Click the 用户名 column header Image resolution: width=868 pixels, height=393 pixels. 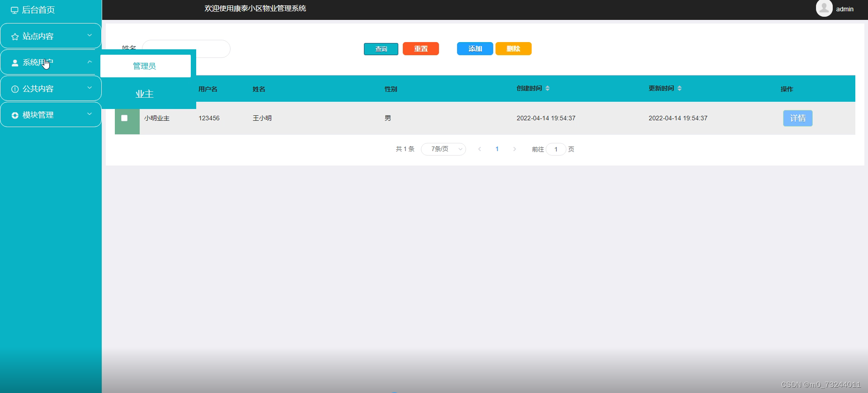208,89
